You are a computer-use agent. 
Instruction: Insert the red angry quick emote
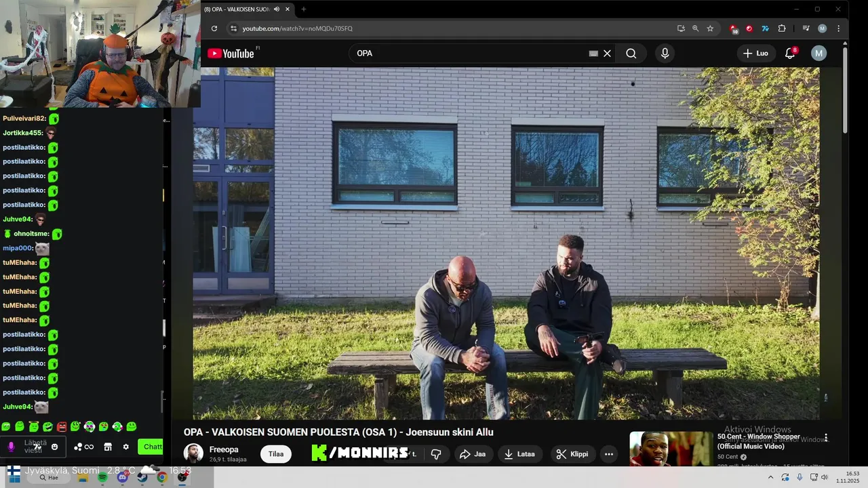click(x=62, y=427)
